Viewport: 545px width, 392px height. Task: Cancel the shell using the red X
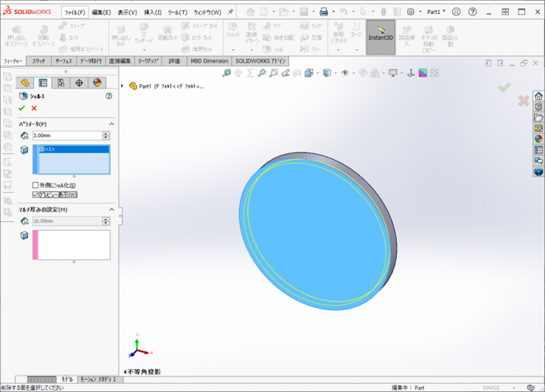pos(34,108)
